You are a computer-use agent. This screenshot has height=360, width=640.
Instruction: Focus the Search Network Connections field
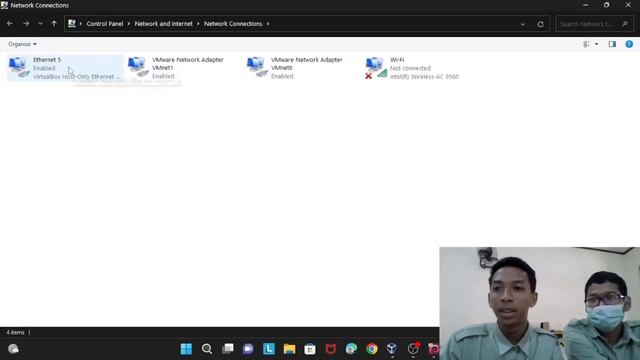coord(594,24)
